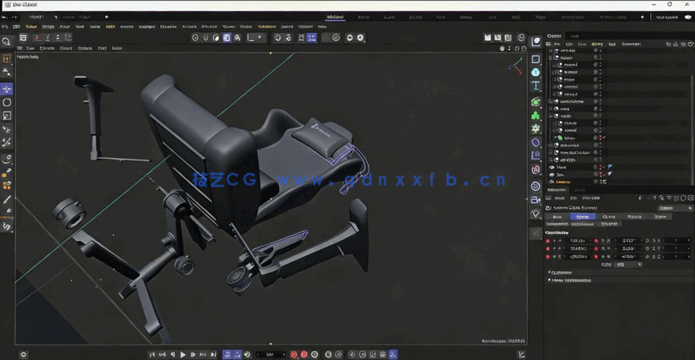Open the viewport Display menu
This screenshot has height=360, width=695.
coord(66,48)
